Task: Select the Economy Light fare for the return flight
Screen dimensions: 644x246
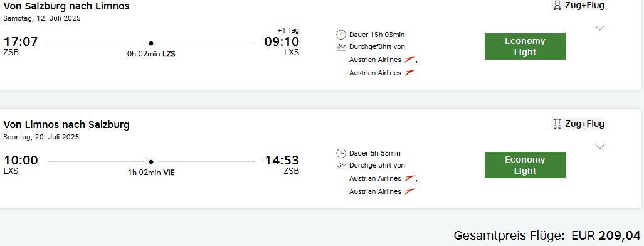Action: (525, 165)
